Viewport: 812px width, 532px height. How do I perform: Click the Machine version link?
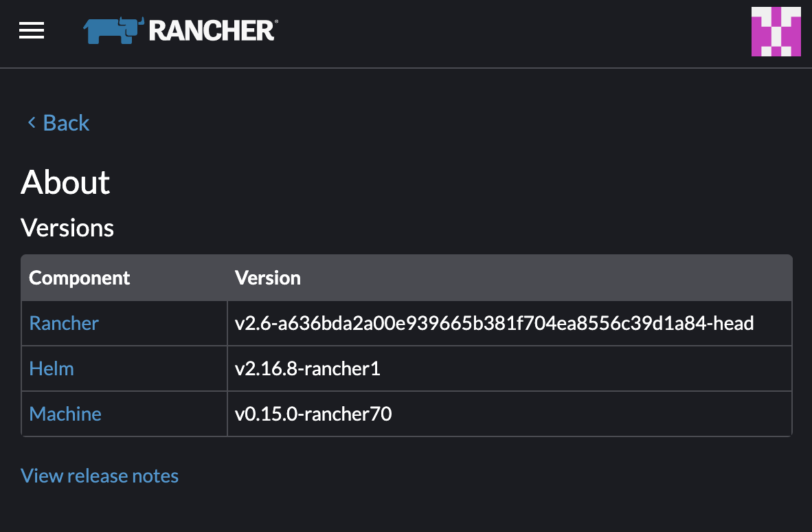[x=65, y=414]
